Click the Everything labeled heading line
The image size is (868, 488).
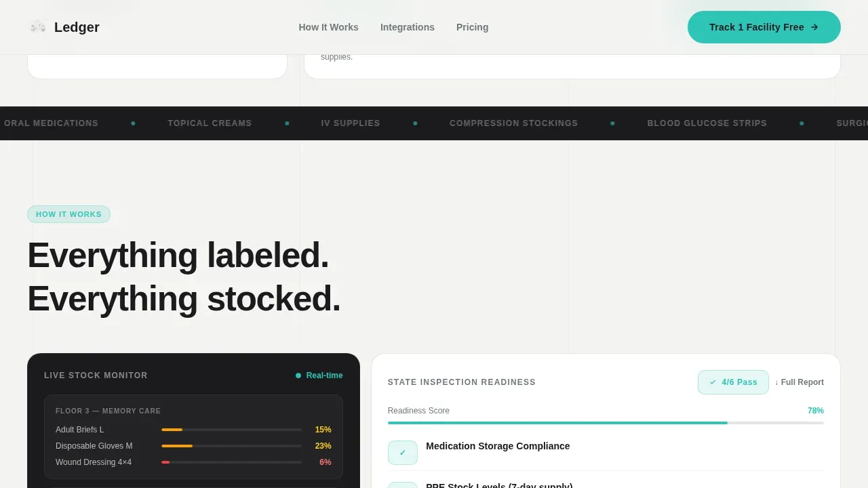tap(178, 256)
